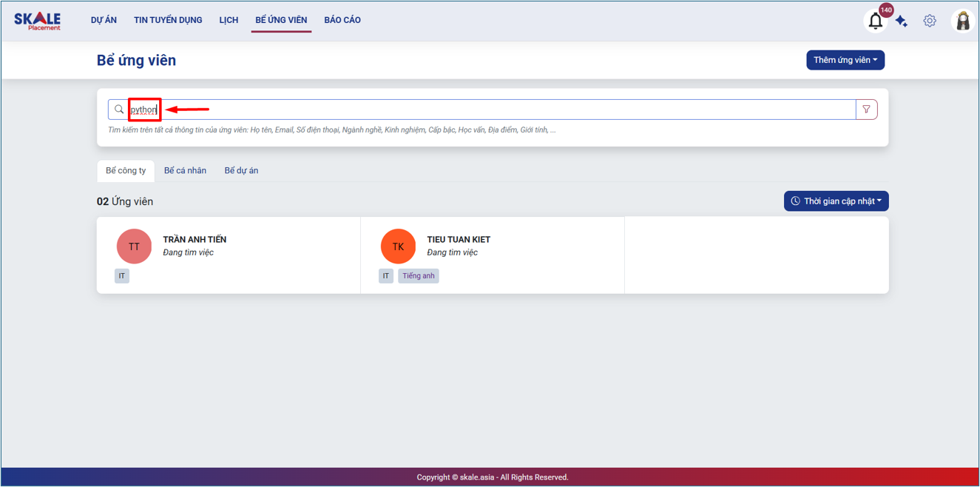Click the filter funnel icon
This screenshot has height=487, width=980.
pyautogui.click(x=866, y=110)
